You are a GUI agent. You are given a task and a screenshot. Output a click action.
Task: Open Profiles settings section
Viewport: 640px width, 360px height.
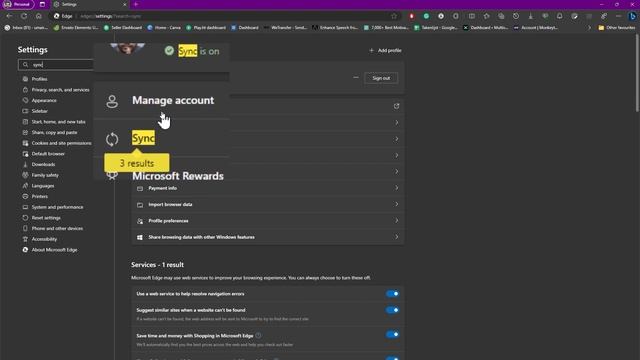(x=40, y=79)
